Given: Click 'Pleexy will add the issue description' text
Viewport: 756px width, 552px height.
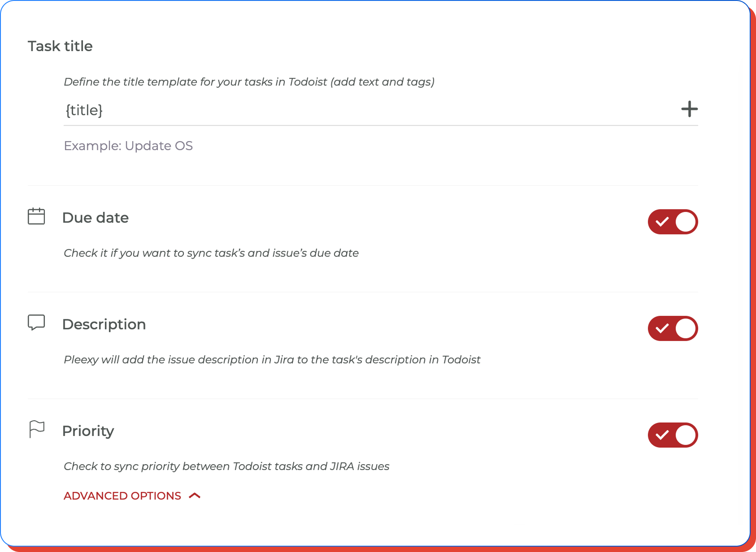Looking at the screenshot, I should [272, 360].
